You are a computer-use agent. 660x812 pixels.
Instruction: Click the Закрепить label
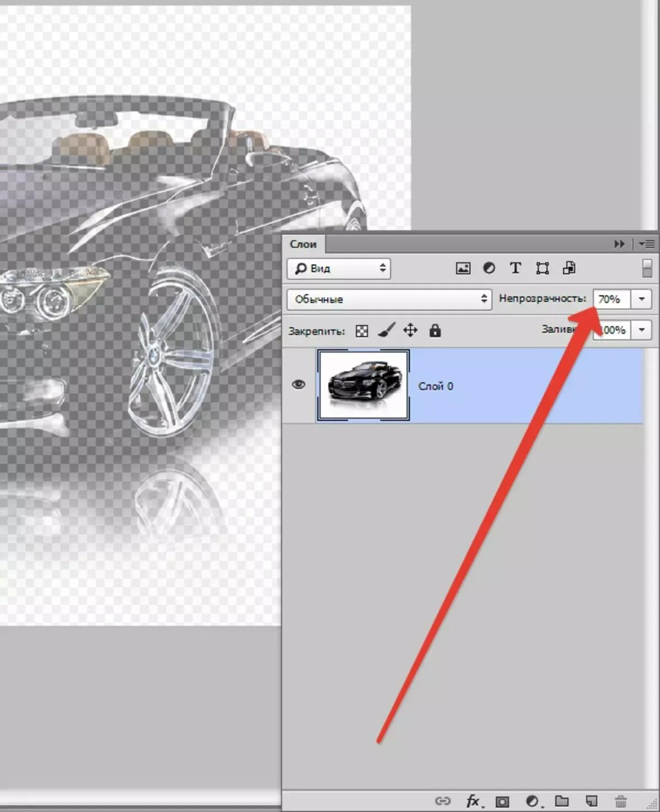tap(317, 331)
